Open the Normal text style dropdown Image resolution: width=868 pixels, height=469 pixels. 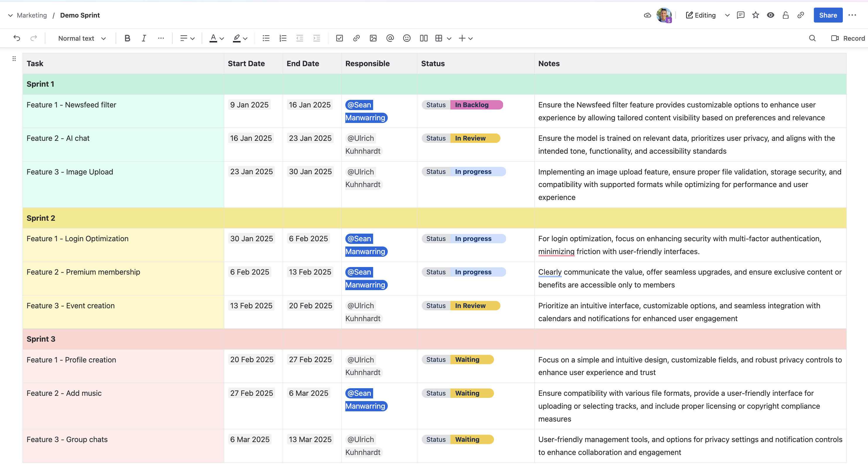tap(81, 38)
